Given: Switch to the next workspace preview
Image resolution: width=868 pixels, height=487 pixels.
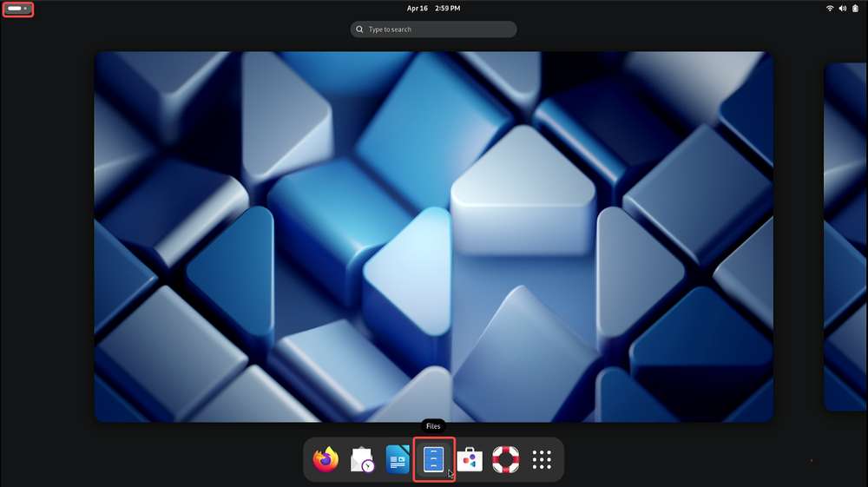Looking at the screenshot, I should coord(845,237).
